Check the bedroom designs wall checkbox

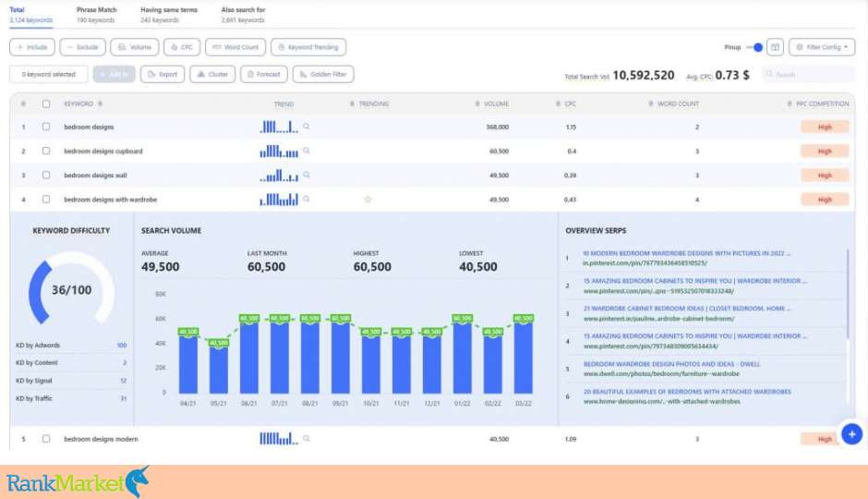coord(46,175)
